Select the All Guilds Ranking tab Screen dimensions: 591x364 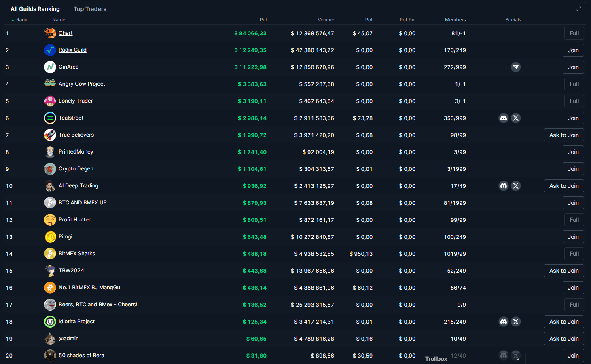[35, 9]
